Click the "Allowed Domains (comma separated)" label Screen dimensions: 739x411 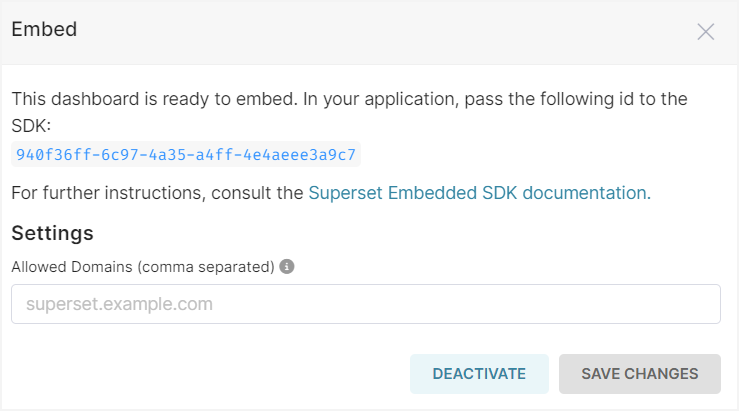pyautogui.click(x=142, y=267)
